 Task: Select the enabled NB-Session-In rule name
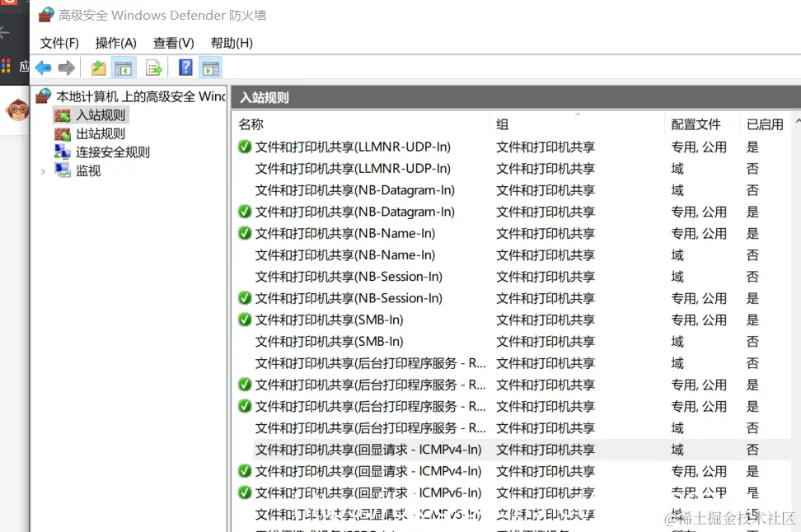point(349,297)
